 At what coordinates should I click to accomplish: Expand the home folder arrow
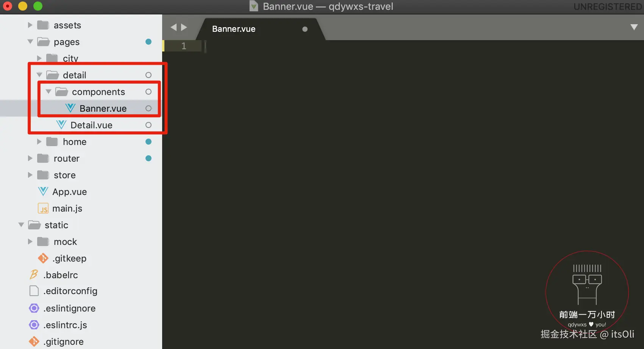pos(39,142)
